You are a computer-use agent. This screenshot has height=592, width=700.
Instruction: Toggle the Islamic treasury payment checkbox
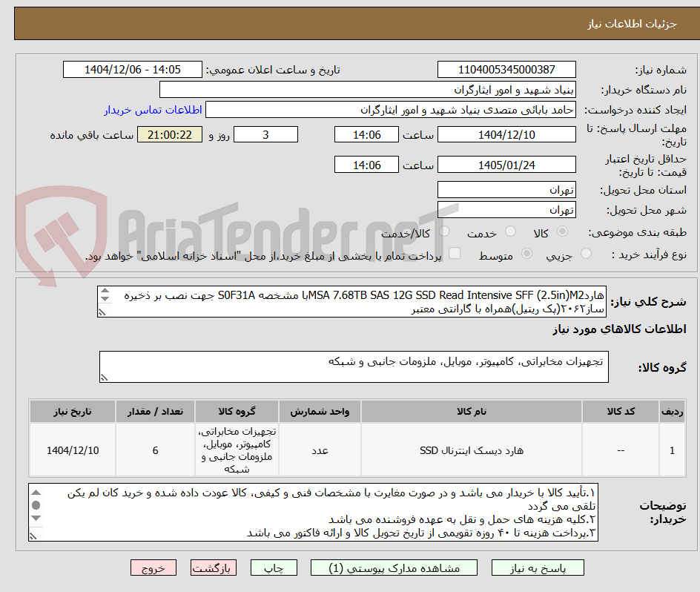(x=455, y=253)
